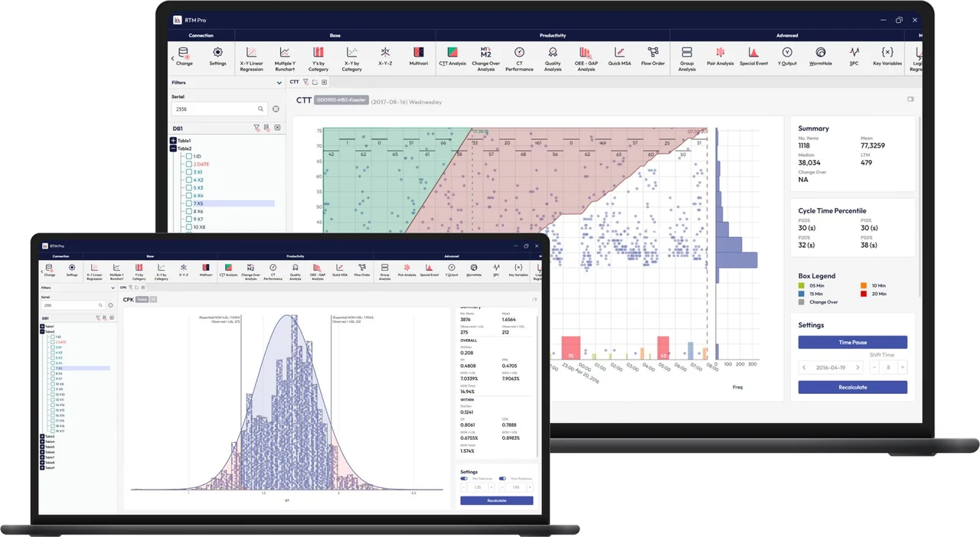Open Pair Analysis in the CTT window
This screenshot has width=980, height=537.
[720, 57]
